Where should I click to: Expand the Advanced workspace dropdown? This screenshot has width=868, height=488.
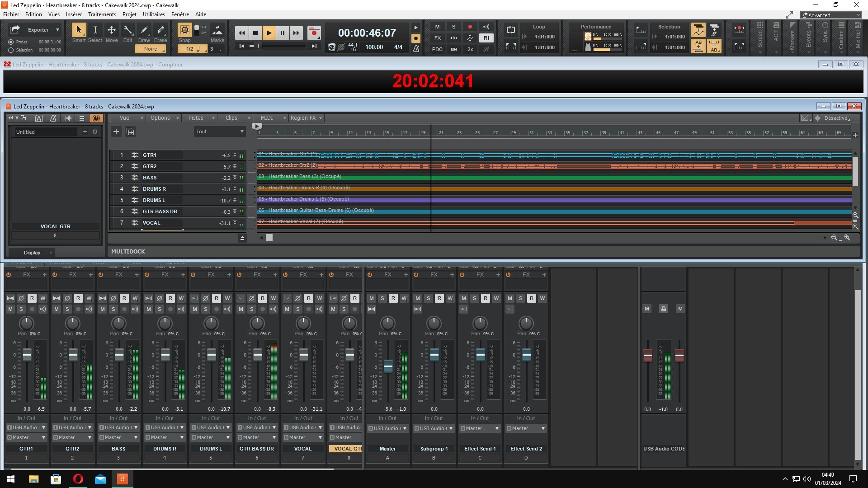tap(831, 15)
